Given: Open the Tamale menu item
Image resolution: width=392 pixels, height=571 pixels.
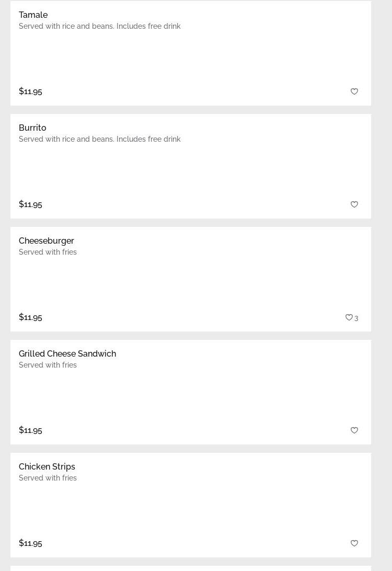Looking at the screenshot, I should [33, 15].
